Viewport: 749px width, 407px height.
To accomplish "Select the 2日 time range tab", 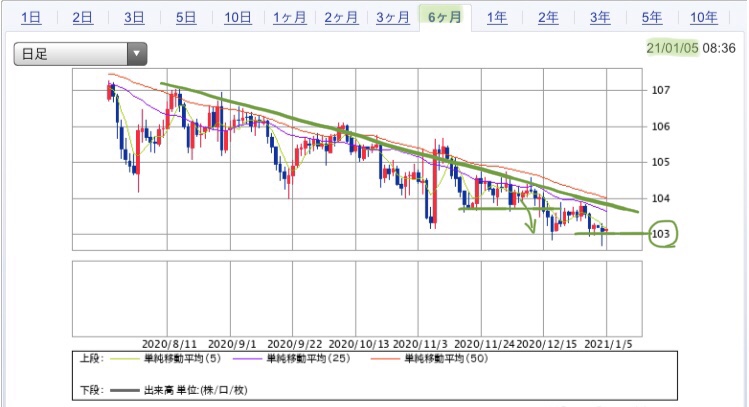I will pyautogui.click(x=82, y=18).
